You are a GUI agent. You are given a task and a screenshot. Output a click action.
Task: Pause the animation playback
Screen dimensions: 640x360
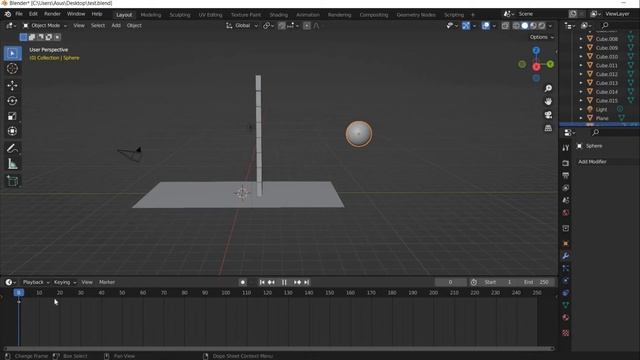(x=284, y=282)
